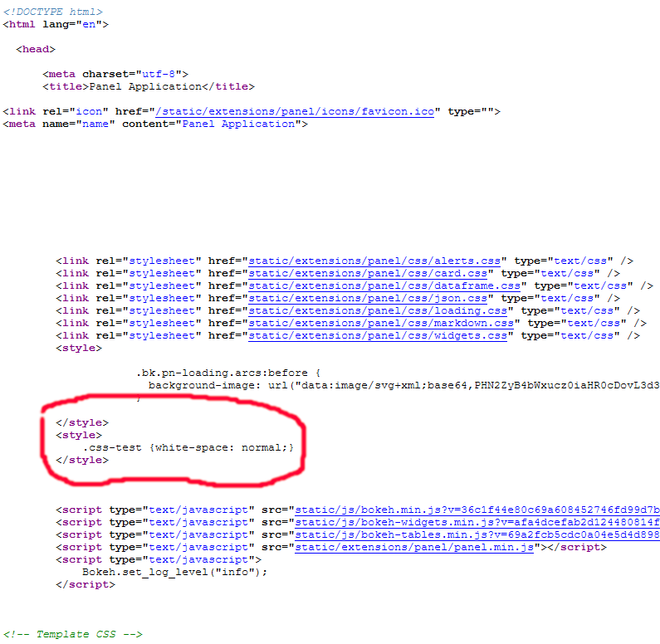Open the dataframe.css stylesheet link
The width and height of the screenshot is (660, 644).
coord(384,286)
